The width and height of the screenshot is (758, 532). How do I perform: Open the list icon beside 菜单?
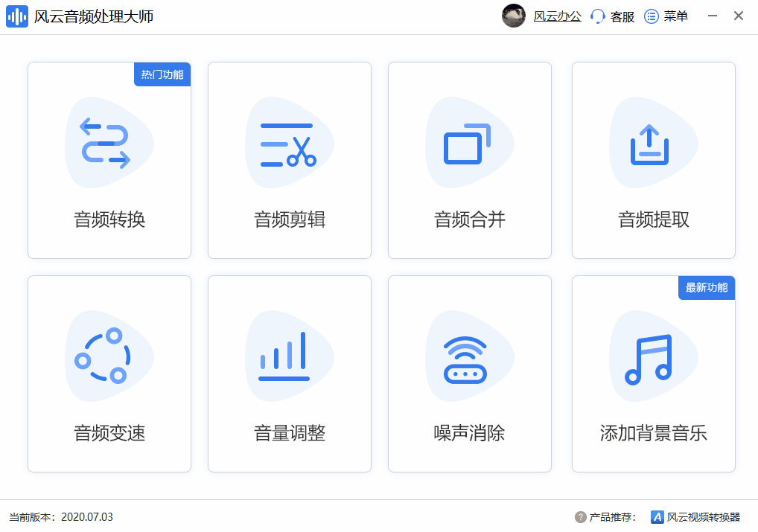point(652,16)
